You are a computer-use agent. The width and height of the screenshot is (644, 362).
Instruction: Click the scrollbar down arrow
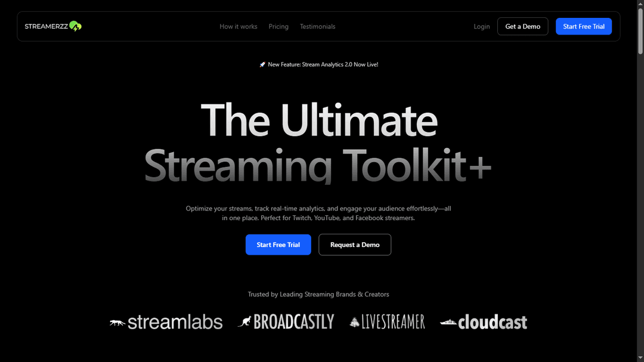coord(640,358)
